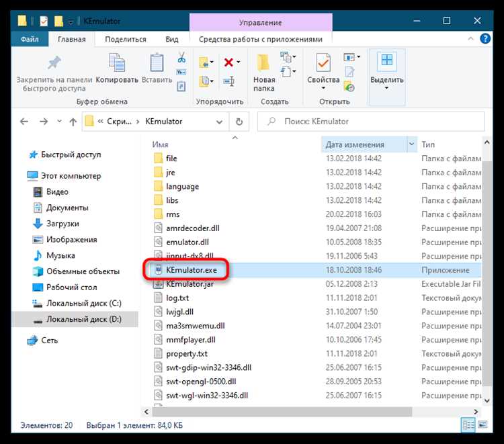Click the scissors Cut icon
Screen dimensions: 504x444
pos(181,57)
